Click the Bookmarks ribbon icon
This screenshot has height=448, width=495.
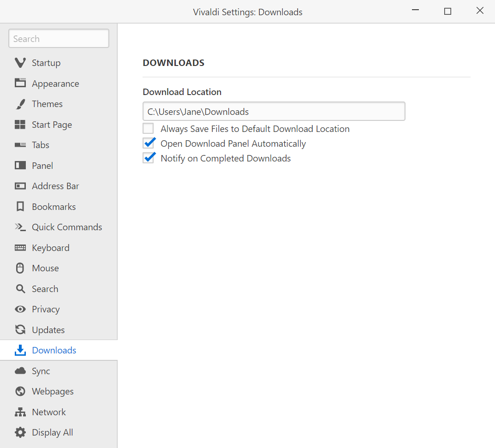point(20,207)
